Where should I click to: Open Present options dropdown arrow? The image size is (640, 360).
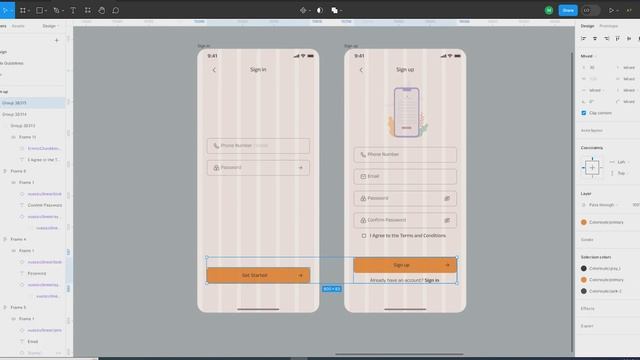point(618,11)
